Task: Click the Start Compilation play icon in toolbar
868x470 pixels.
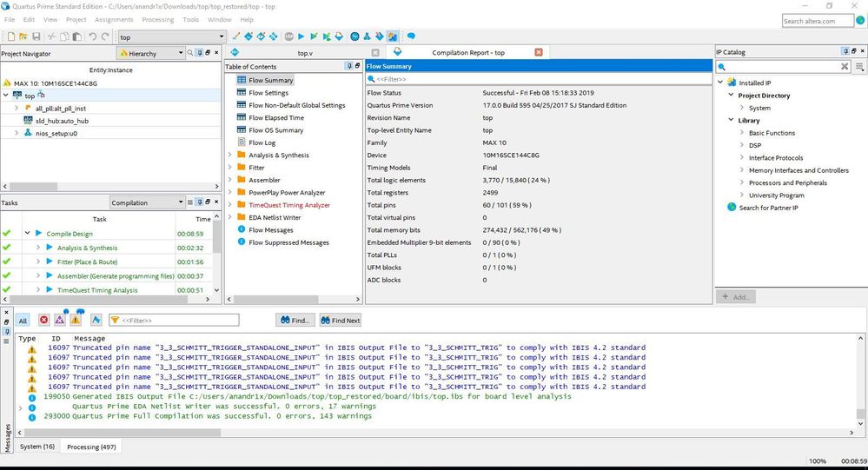Action: tap(301, 36)
